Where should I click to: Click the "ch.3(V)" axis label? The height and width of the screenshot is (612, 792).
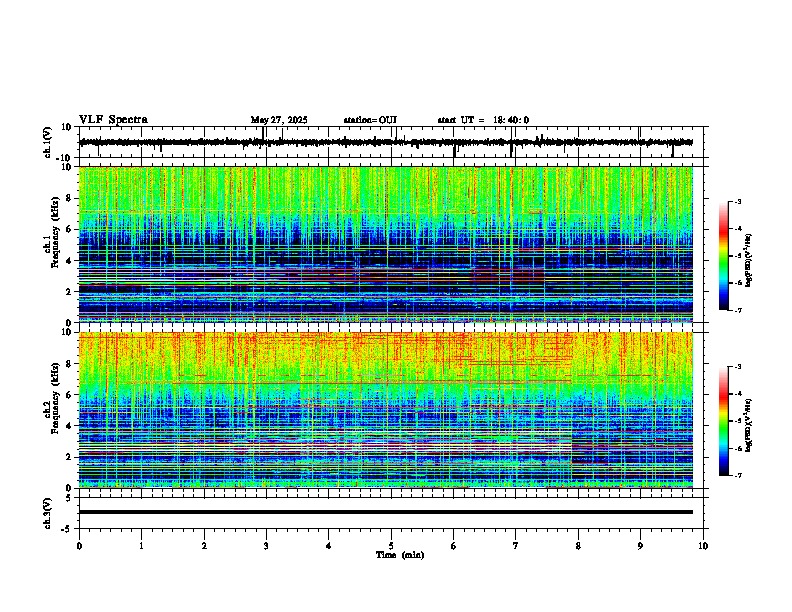tap(47, 513)
